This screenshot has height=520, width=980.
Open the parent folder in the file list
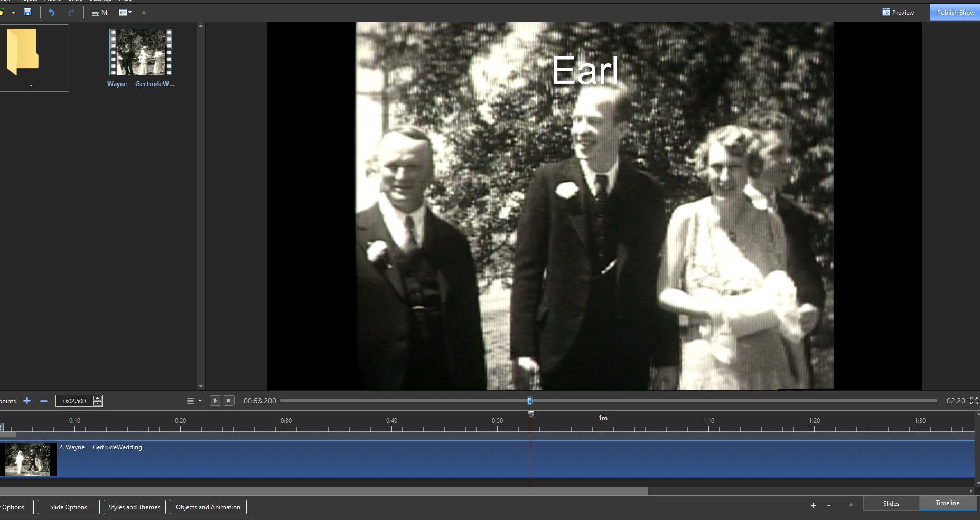[31, 58]
